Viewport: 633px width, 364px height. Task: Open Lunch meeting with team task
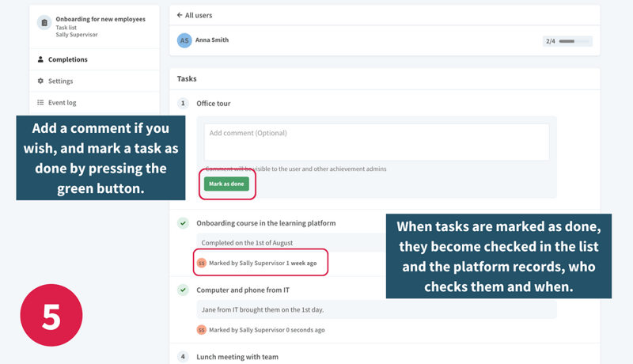click(237, 357)
